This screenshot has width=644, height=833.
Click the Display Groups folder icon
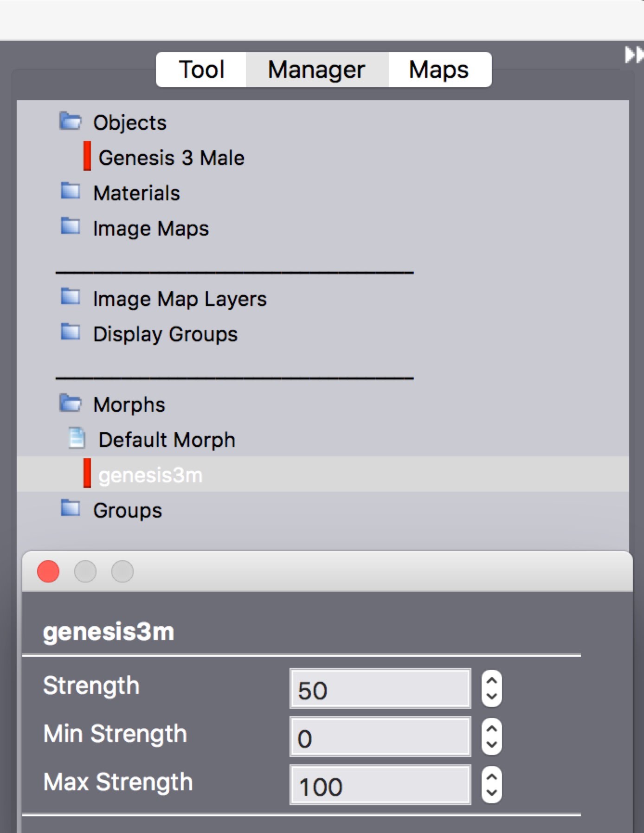[71, 332]
